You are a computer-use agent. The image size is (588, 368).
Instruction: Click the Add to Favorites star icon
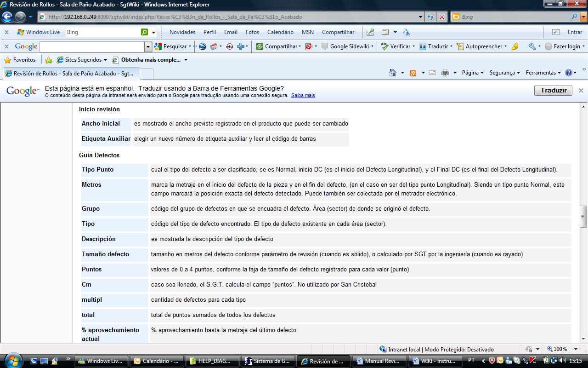49,60
